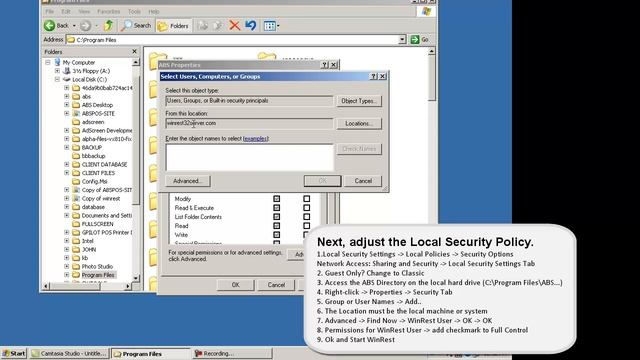This screenshot has width=640, height=360.
Task: Click the green Go button
Action: pyautogui.click(x=420, y=40)
